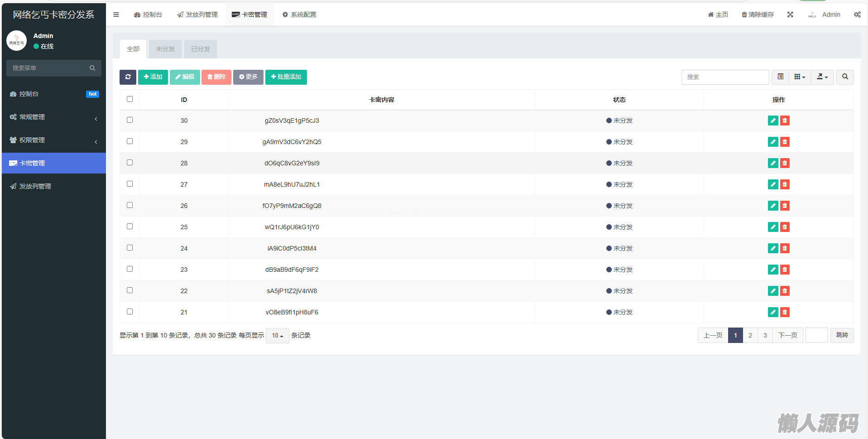Click the magnifier search icon button

click(x=845, y=77)
